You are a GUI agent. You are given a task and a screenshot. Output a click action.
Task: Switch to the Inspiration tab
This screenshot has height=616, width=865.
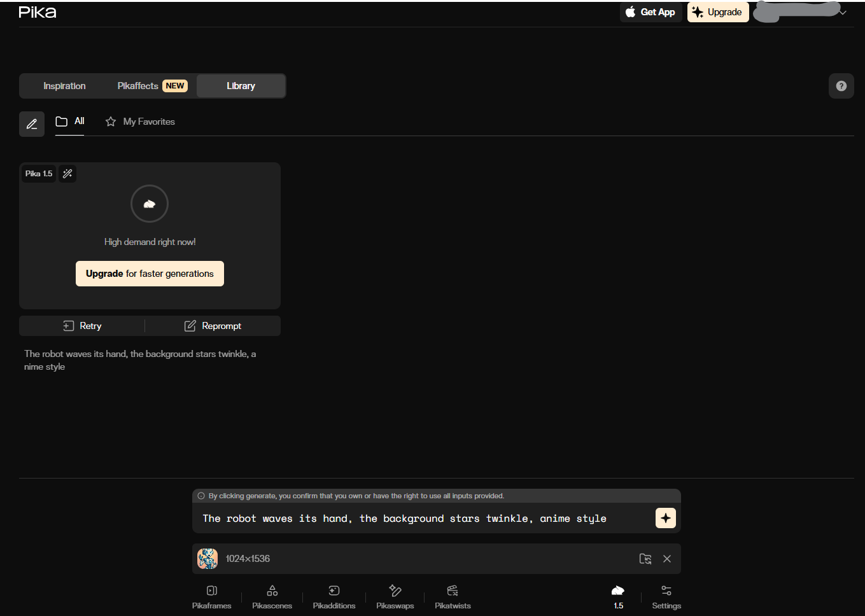pyautogui.click(x=64, y=86)
